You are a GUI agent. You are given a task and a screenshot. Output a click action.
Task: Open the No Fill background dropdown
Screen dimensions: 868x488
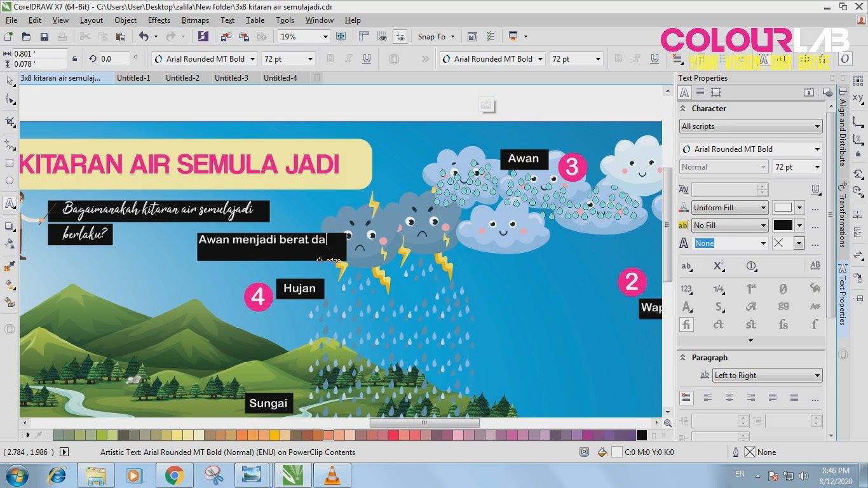click(x=730, y=226)
